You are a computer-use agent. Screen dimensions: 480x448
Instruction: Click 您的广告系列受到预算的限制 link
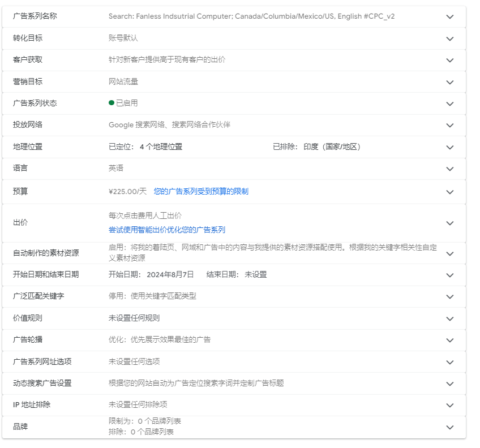click(201, 192)
